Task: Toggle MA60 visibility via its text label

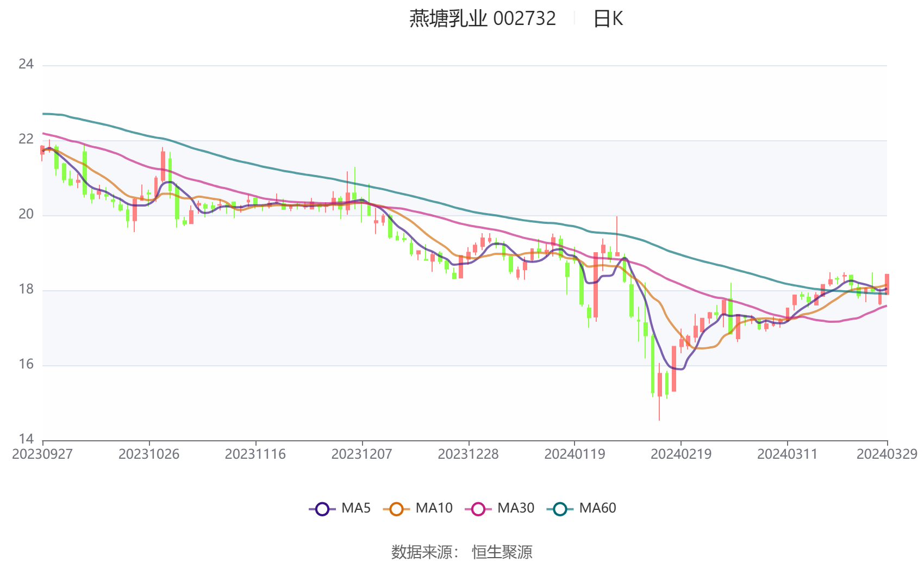Action: point(597,508)
